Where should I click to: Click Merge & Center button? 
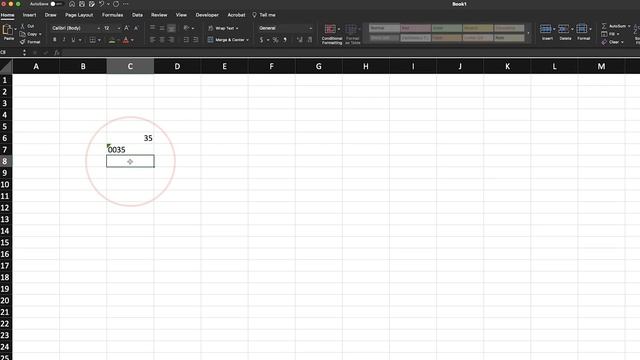tap(228, 40)
